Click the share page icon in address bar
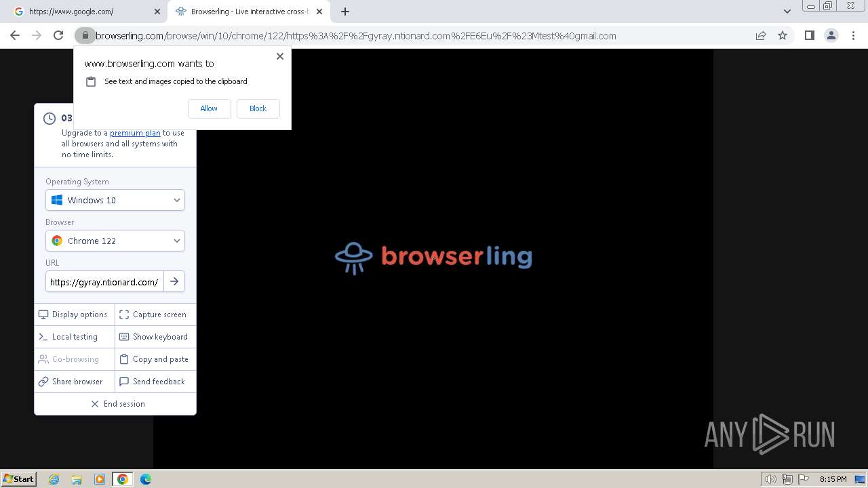The width and height of the screenshot is (868, 488). click(761, 35)
